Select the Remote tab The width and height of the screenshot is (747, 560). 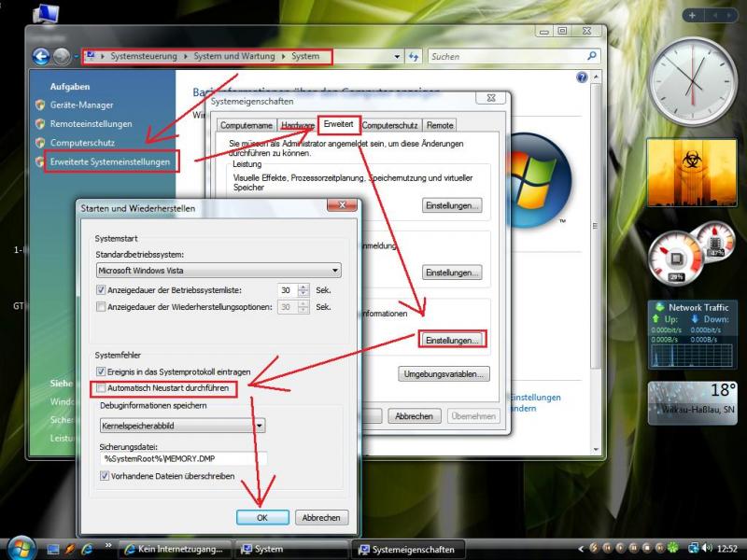(x=440, y=125)
